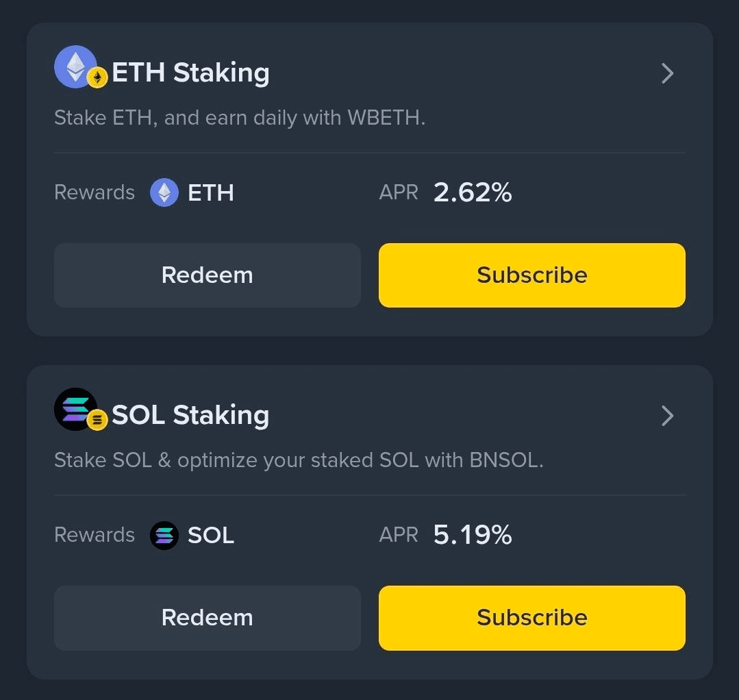Click the SOL Staking coin logo
Viewport: 739px width, 700px height.
click(x=75, y=409)
